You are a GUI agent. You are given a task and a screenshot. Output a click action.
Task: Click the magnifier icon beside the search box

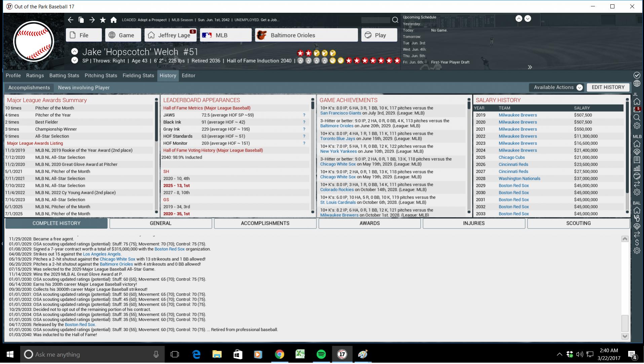coord(395,20)
